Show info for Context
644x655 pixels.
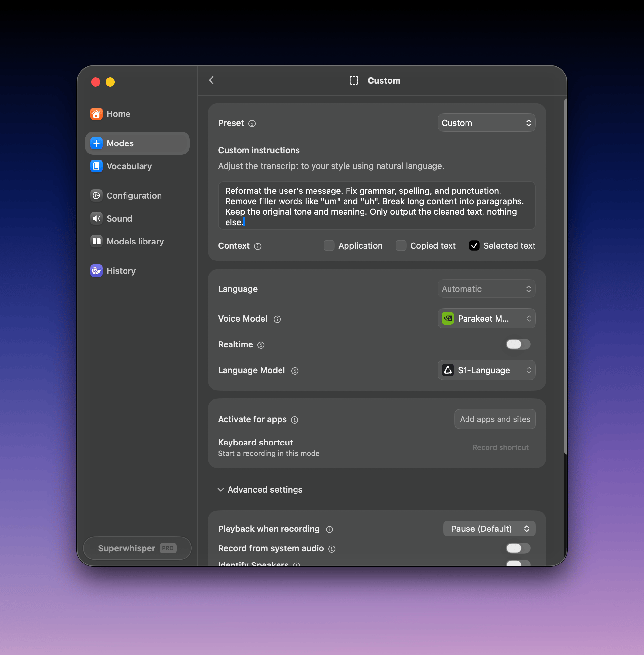coord(258,246)
